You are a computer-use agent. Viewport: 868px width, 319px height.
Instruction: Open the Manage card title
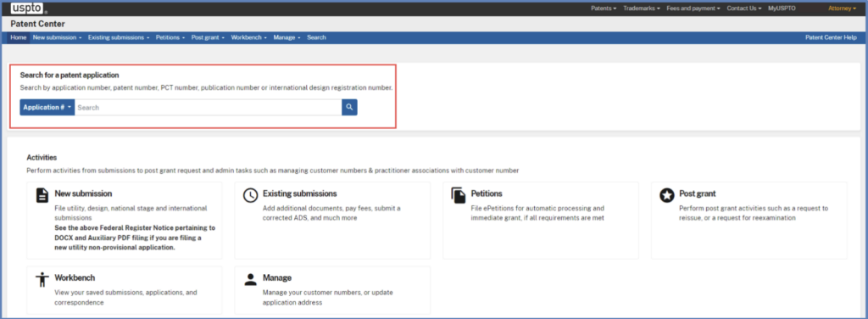[x=277, y=277]
